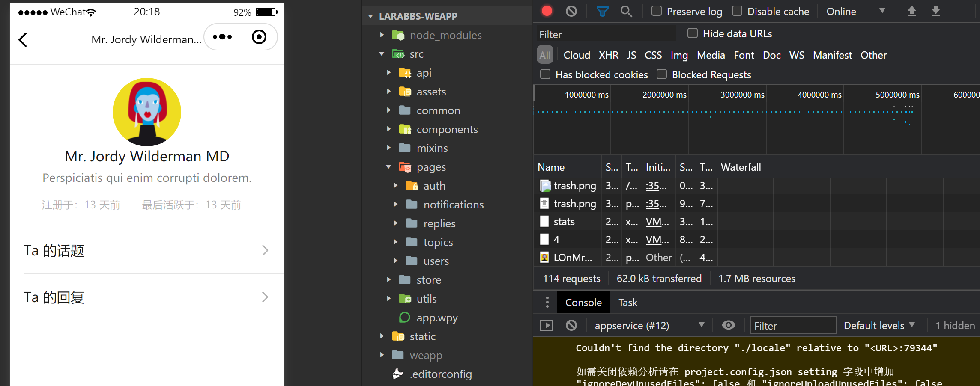Click the src folder icon

pos(398,54)
